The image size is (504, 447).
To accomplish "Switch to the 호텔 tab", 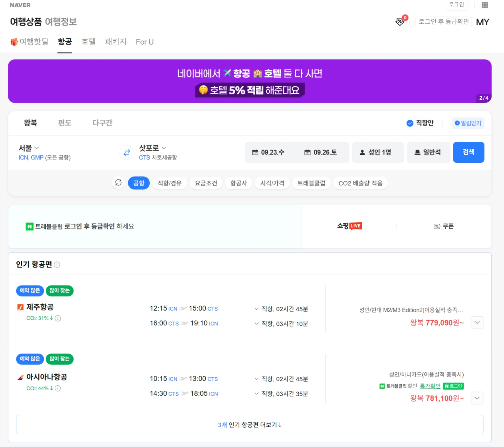I will tap(88, 42).
